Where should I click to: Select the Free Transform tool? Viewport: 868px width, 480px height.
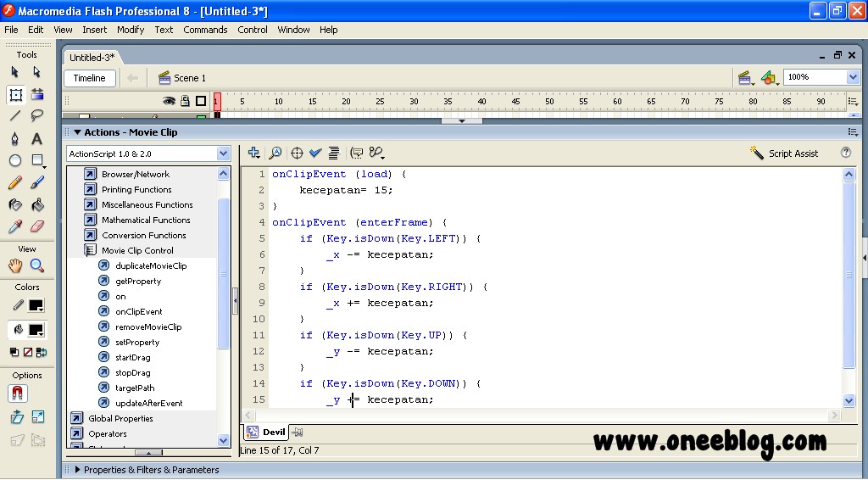pyautogui.click(x=15, y=95)
